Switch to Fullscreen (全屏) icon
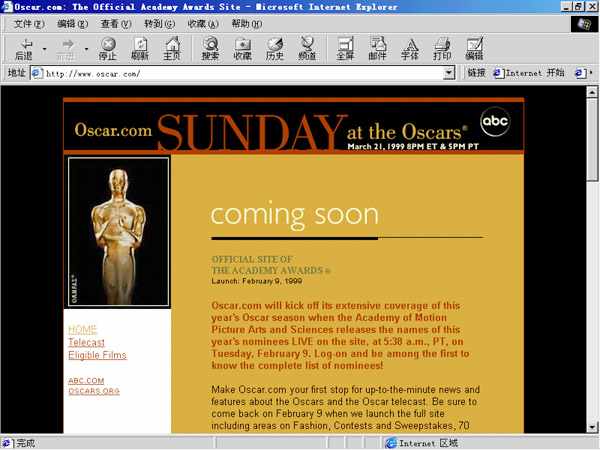 coord(345,47)
